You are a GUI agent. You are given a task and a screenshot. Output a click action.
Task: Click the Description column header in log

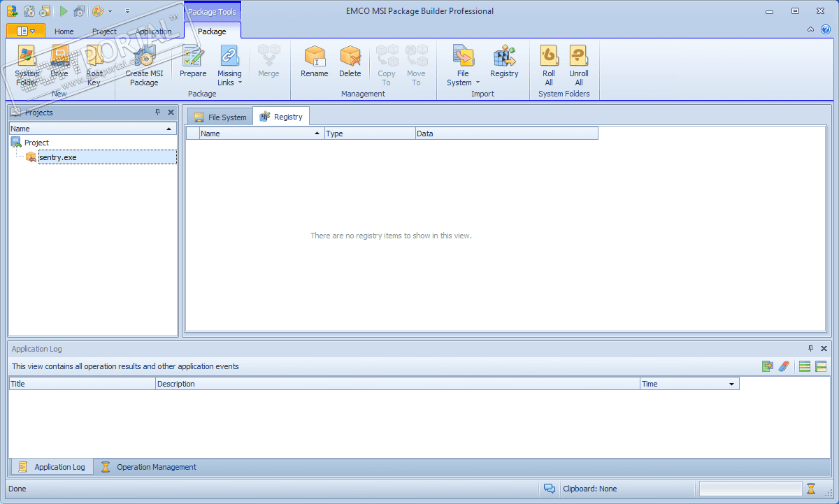pyautogui.click(x=398, y=384)
